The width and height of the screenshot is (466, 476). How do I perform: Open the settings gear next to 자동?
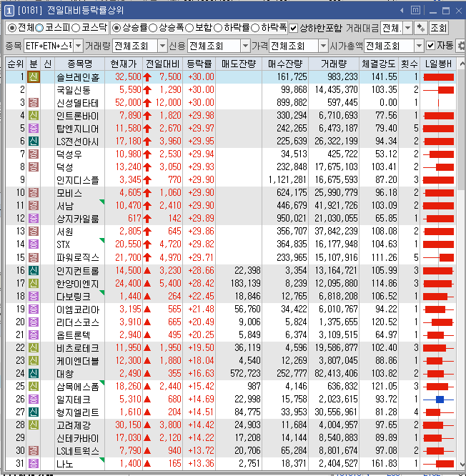pos(461,46)
